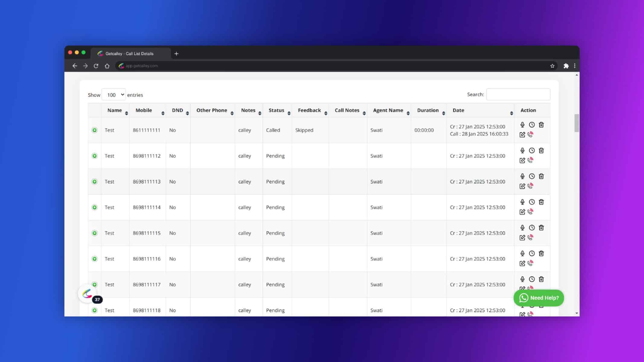
Task: Focus the Search input field
Action: [518, 94]
